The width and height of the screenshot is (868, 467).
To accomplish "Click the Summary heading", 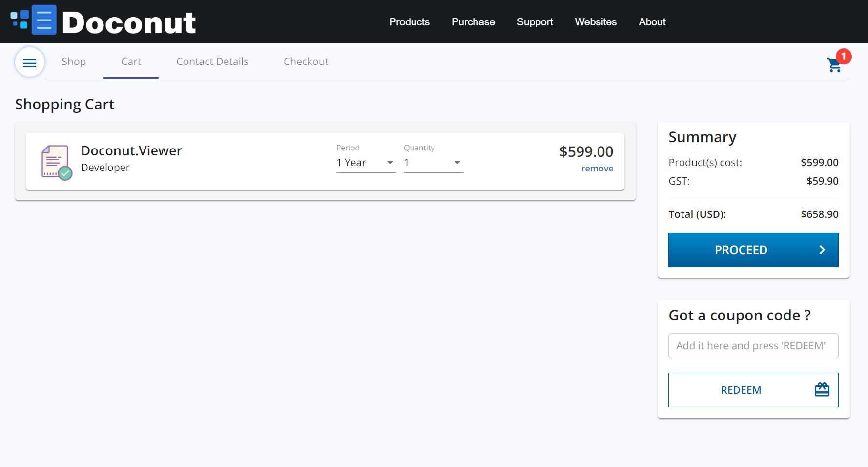I will tap(702, 137).
